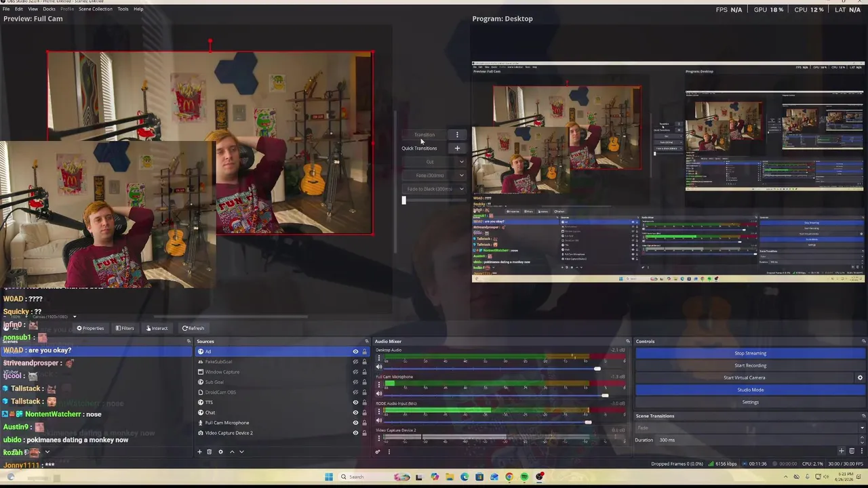This screenshot has height=488, width=868.
Task: Open the File menu
Action: [6, 9]
